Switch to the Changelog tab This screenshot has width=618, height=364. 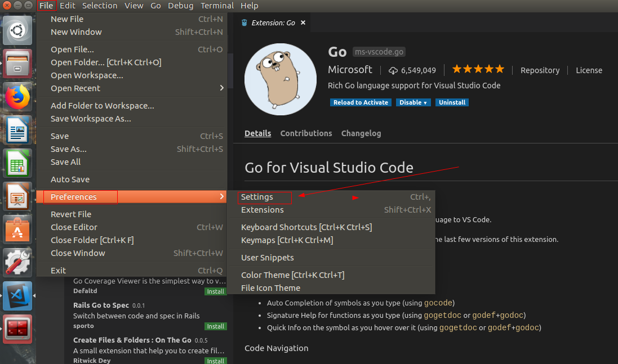point(361,133)
